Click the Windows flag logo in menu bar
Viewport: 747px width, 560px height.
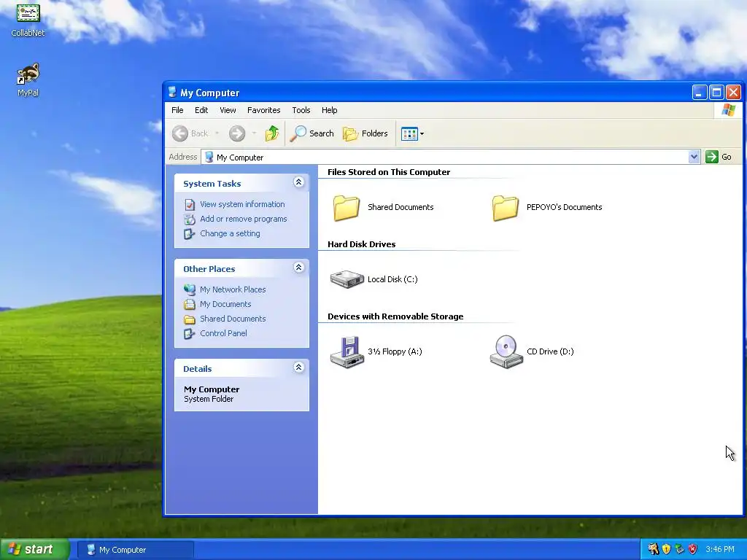click(728, 110)
